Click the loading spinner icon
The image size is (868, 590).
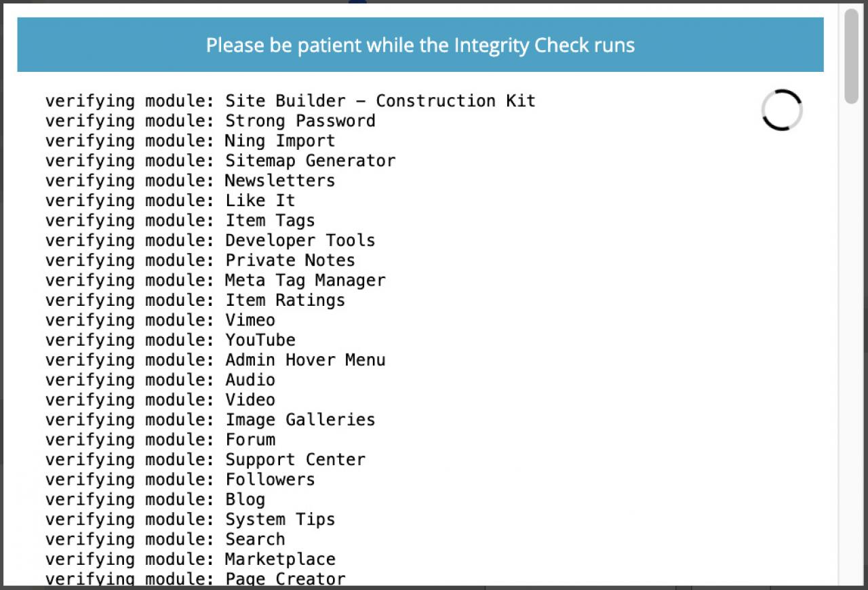781,110
